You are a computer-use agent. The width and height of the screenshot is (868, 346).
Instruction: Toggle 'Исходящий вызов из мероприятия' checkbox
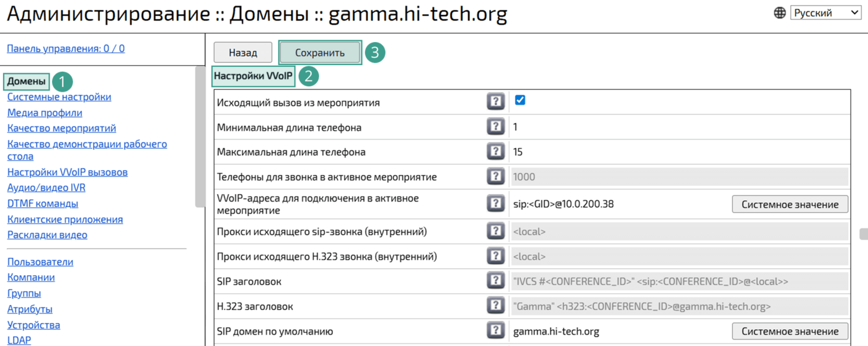click(520, 100)
